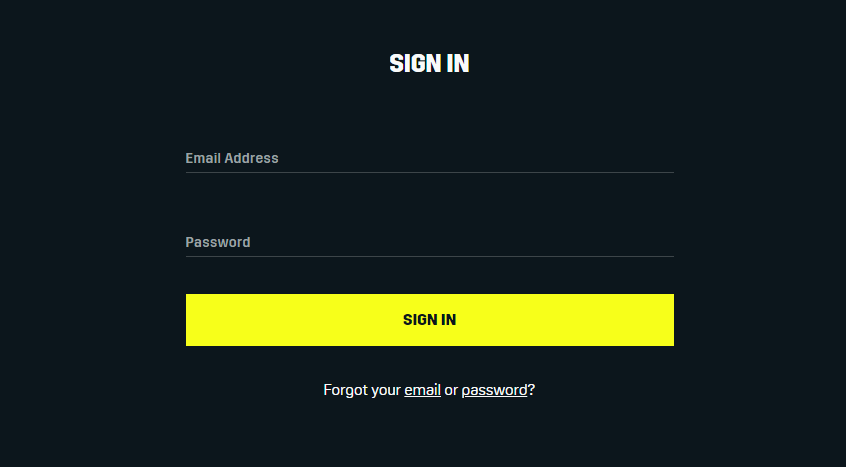Screen dimensions: 846x467
Task: Click the SIGN IN heading at top
Action: point(429,64)
